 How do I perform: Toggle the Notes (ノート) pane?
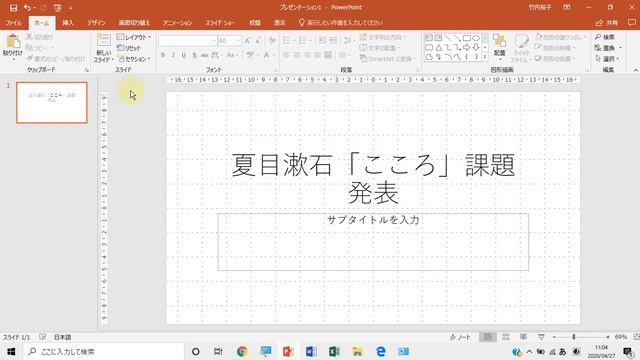coord(460,337)
